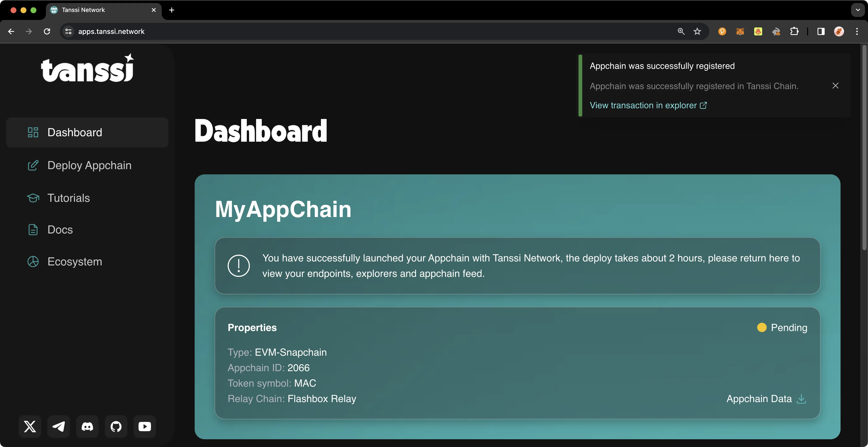
Task: Click the Flashbox Relay value
Action: click(x=322, y=399)
